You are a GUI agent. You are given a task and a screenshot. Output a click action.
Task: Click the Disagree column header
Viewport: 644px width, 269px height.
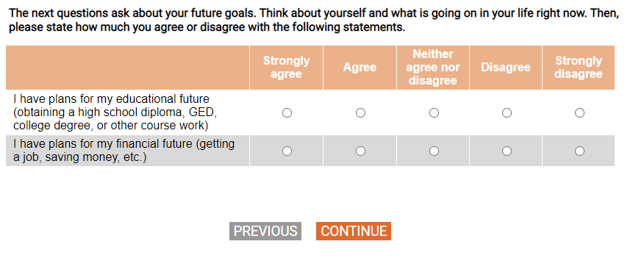(x=506, y=68)
